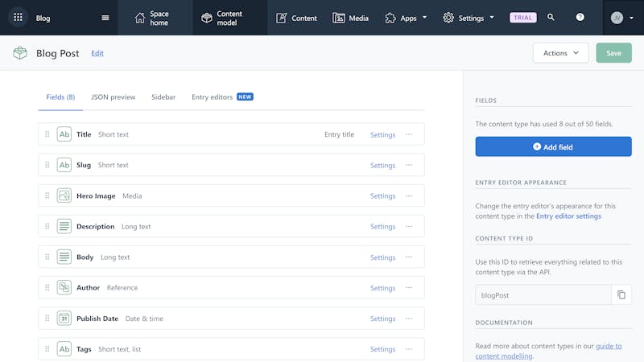Click the Publish Date drag handle
The width and height of the screenshot is (644, 362).
tap(47, 318)
